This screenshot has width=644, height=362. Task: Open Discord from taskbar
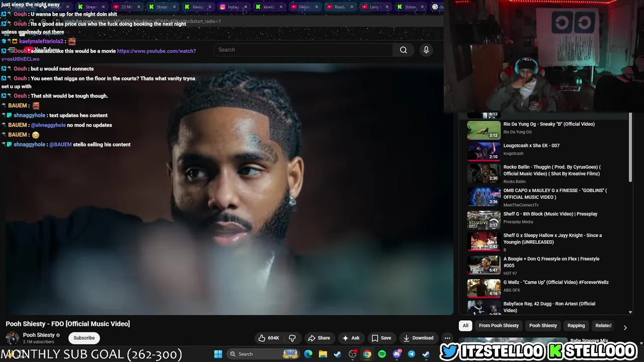coord(397,354)
